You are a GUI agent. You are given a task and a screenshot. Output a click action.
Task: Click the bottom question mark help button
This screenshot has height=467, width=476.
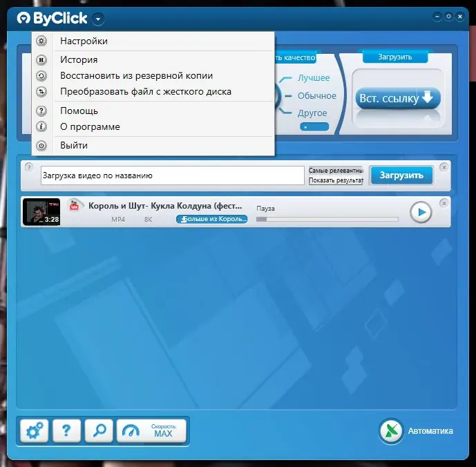click(x=66, y=430)
